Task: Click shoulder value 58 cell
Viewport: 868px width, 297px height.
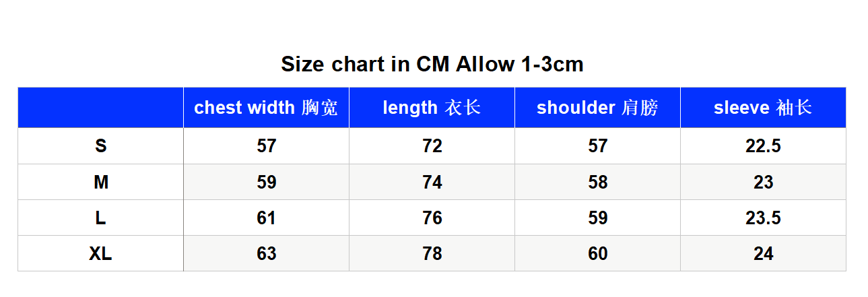Action: 597,182
